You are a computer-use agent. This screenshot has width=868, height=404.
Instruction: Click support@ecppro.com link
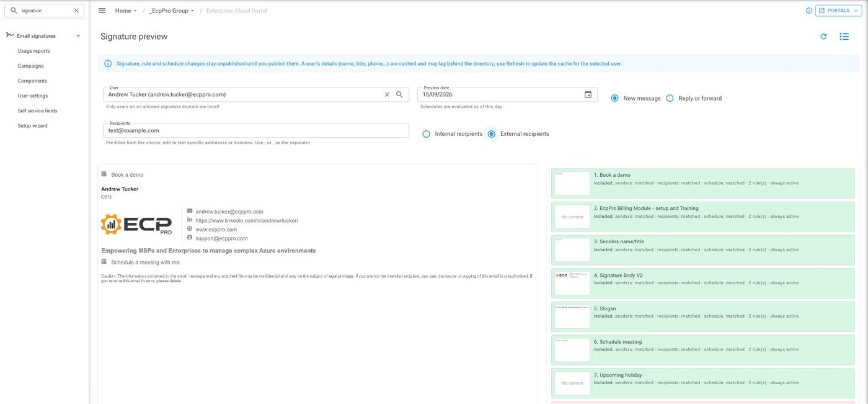(221, 238)
